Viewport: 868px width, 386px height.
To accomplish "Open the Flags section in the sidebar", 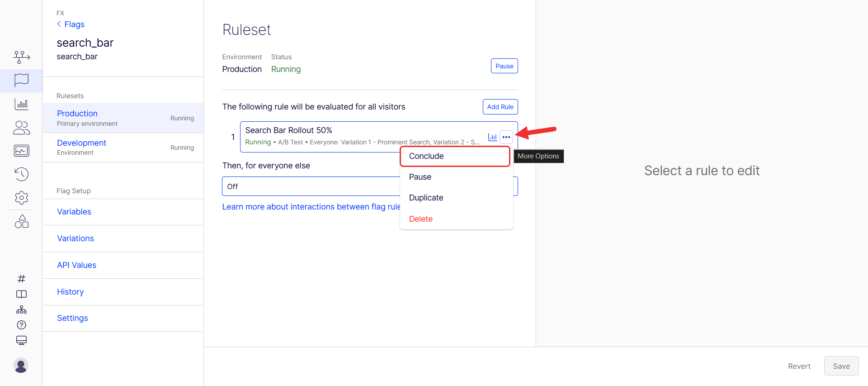I will coord(21,81).
